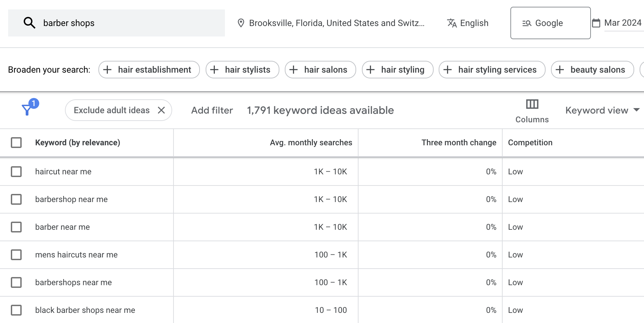
Task: Click the Google search network icon
Action: tap(527, 23)
